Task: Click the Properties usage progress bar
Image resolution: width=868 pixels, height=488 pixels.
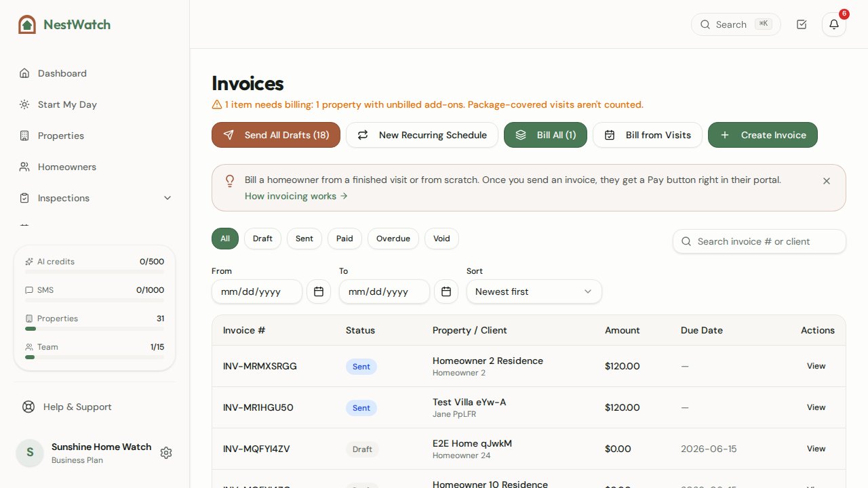Action: pyautogui.click(x=94, y=329)
